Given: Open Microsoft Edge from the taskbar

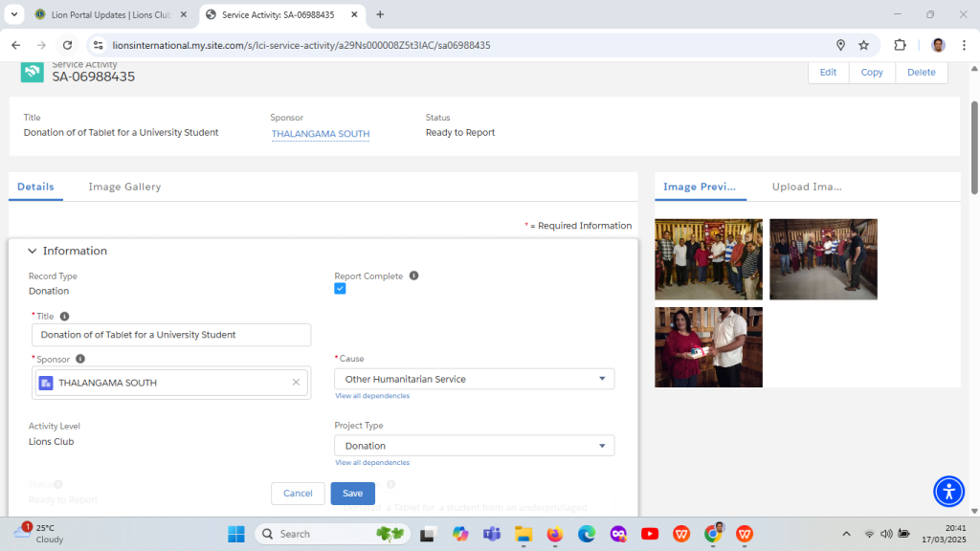Looking at the screenshot, I should pos(587,534).
